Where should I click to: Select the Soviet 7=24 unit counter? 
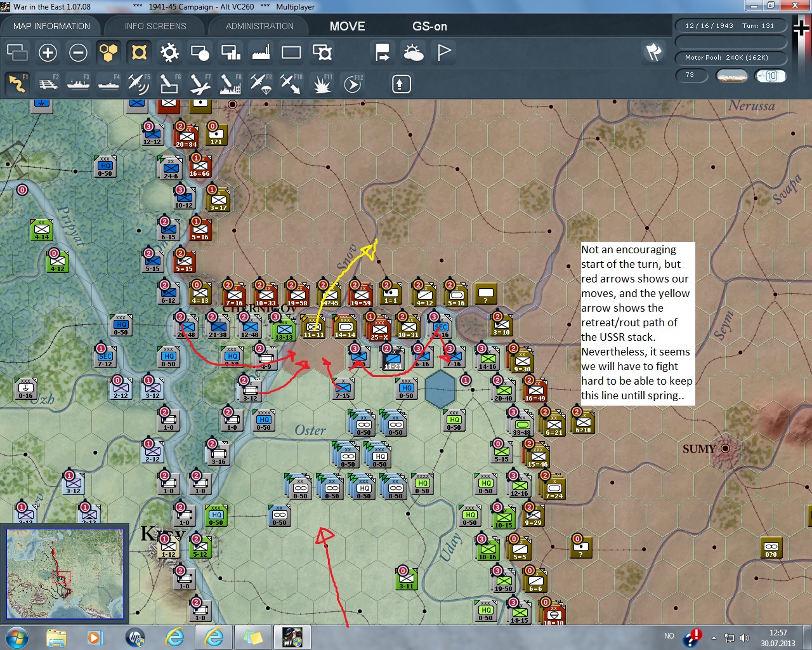tap(554, 487)
